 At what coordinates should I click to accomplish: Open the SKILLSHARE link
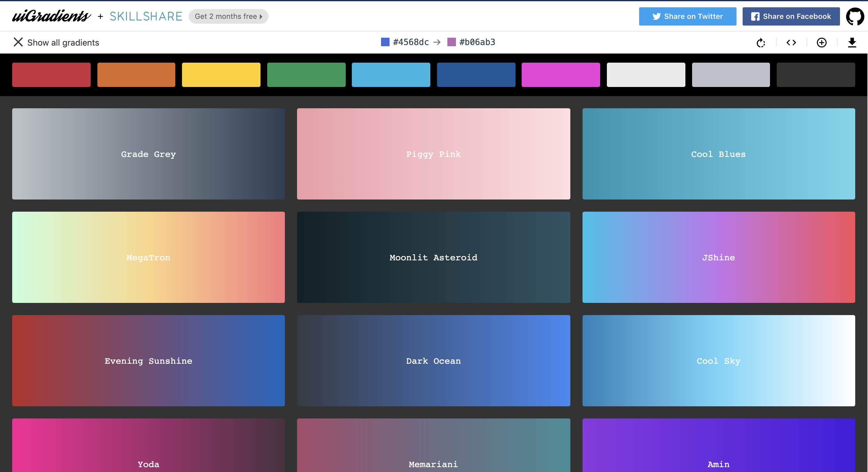[x=145, y=16]
